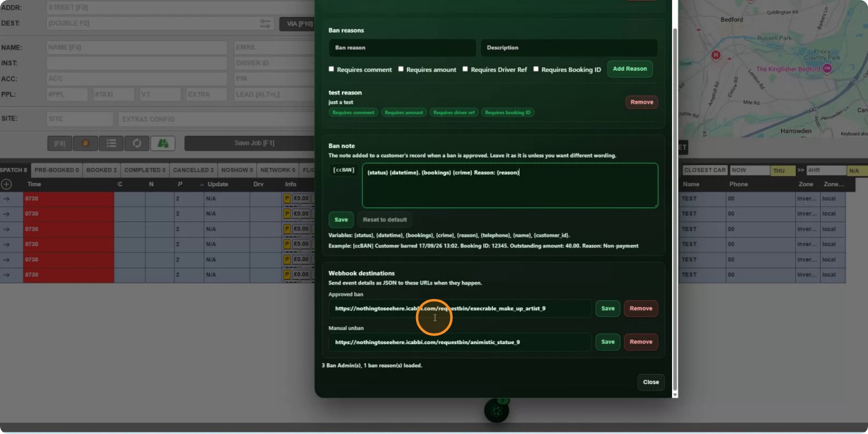Remove the 'test reason' ban reason
This screenshot has height=434, width=868.
(642, 102)
